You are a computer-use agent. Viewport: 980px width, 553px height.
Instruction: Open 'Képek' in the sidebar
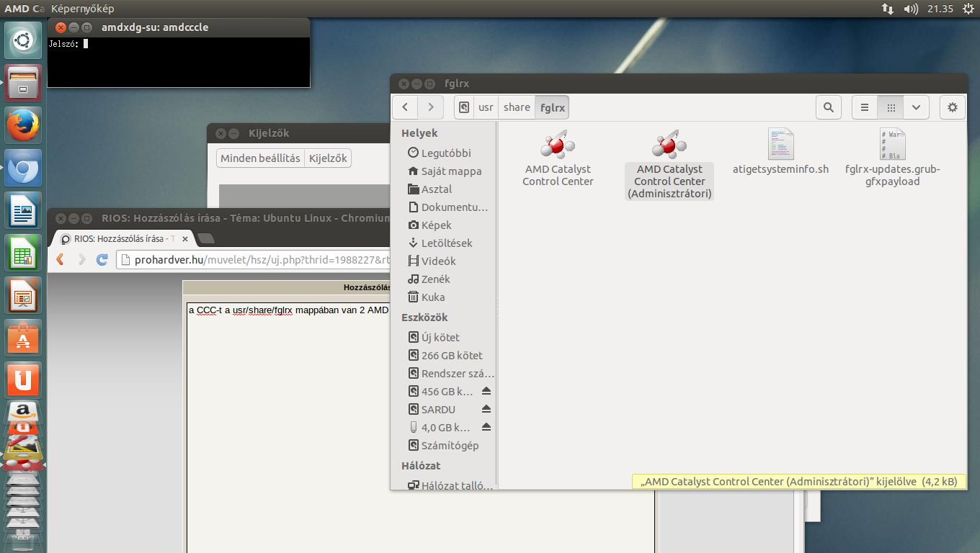[430, 225]
